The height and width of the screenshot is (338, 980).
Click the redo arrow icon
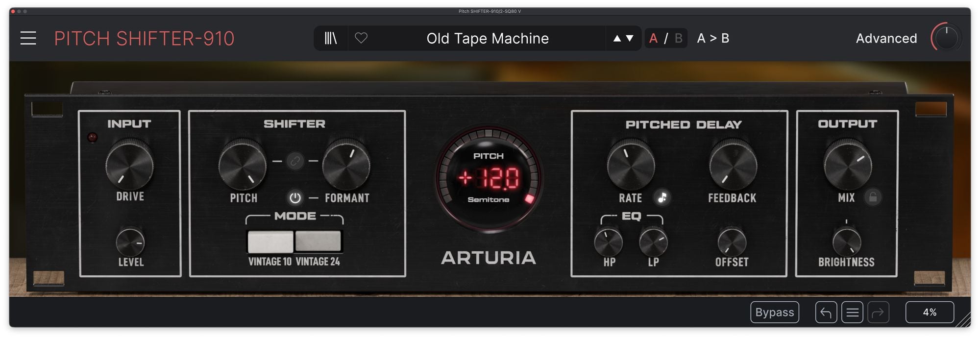(x=878, y=313)
